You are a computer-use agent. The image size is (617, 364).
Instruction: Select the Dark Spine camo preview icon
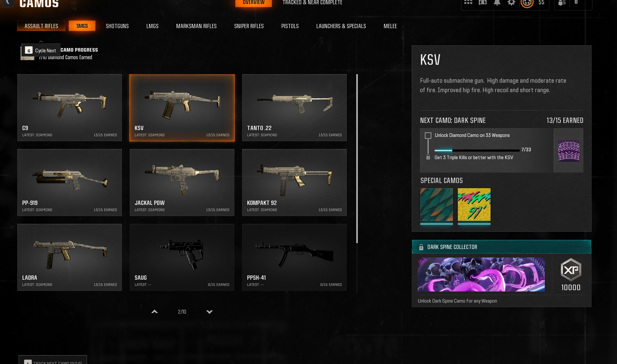click(x=569, y=151)
